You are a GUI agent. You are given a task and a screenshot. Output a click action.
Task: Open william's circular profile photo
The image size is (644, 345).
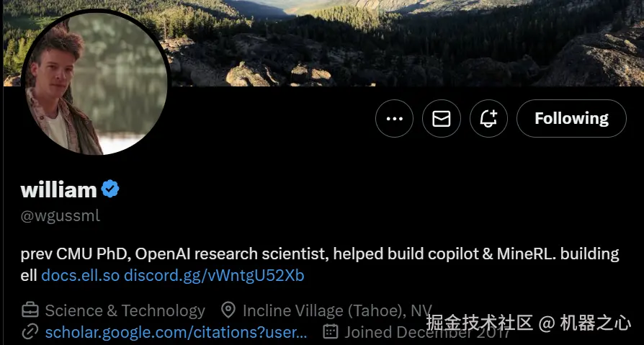coord(95,83)
